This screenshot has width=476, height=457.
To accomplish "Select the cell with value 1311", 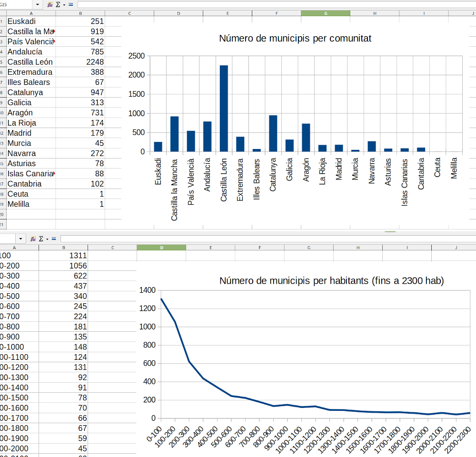I will [x=63, y=256].
